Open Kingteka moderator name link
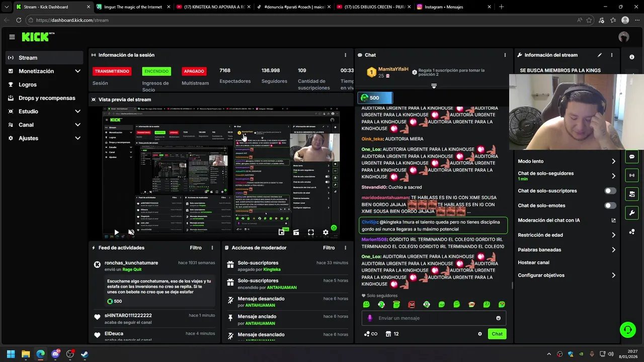This screenshot has width=644, height=362. (272, 269)
